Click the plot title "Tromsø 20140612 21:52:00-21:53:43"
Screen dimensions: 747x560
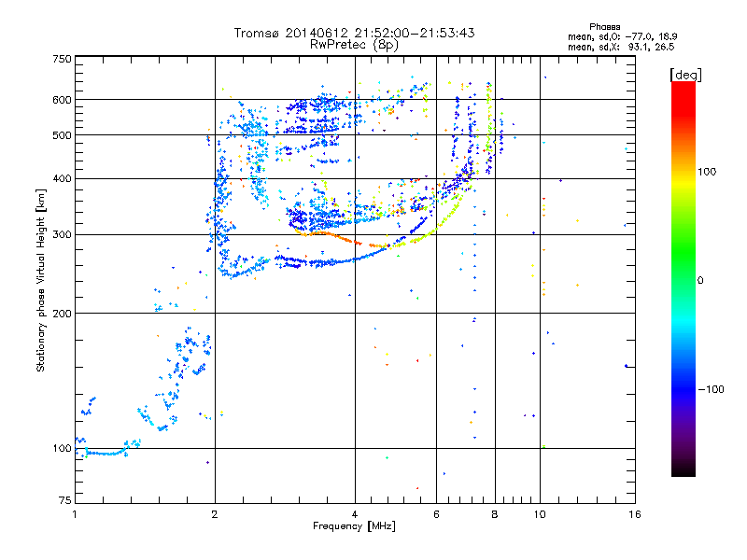pos(354,33)
